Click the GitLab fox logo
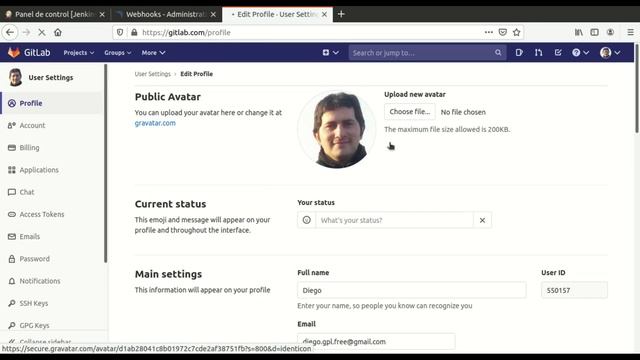The image size is (640, 360). pyautogui.click(x=14, y=53)
